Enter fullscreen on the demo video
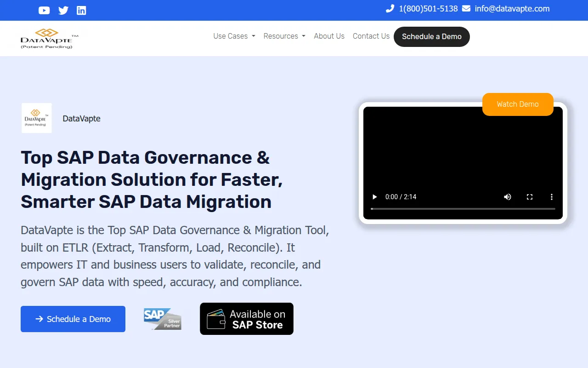The height and width of the screenshot is (368, 588). (530, 197)
